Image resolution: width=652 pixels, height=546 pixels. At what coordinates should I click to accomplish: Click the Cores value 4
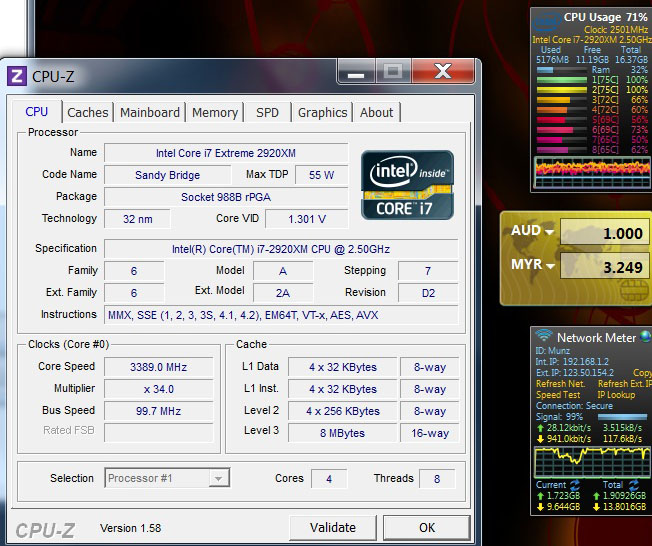(x=329, y=479)
